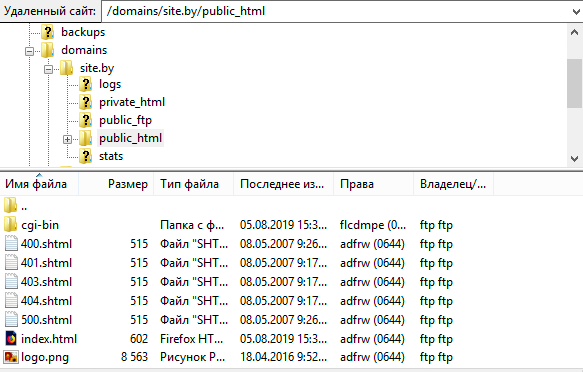Screen dimensions: 583x372
Task: Select the 400.shtml file name
Action: click(x=46, y=244)
